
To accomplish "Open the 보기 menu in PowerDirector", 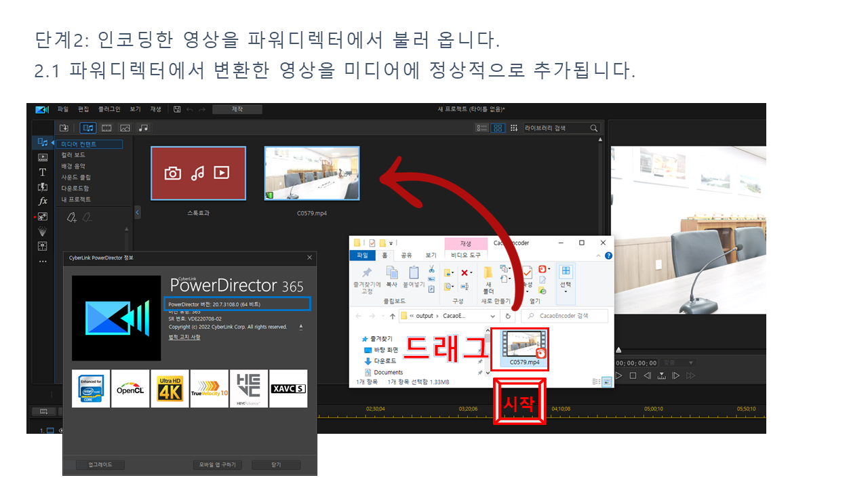I will click(x=135, y=109).
